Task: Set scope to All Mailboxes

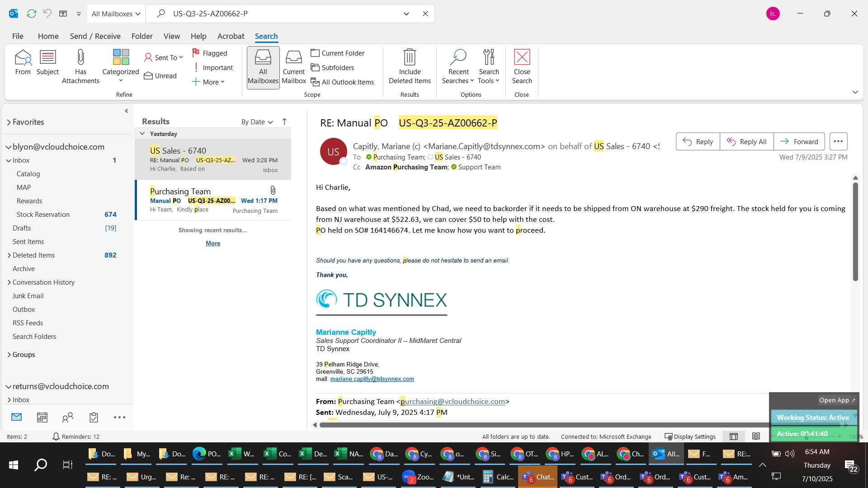Action: pos(263,67)
